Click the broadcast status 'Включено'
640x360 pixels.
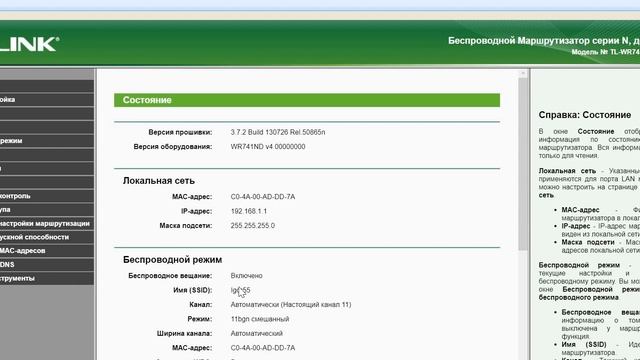[x=247, y=276]
